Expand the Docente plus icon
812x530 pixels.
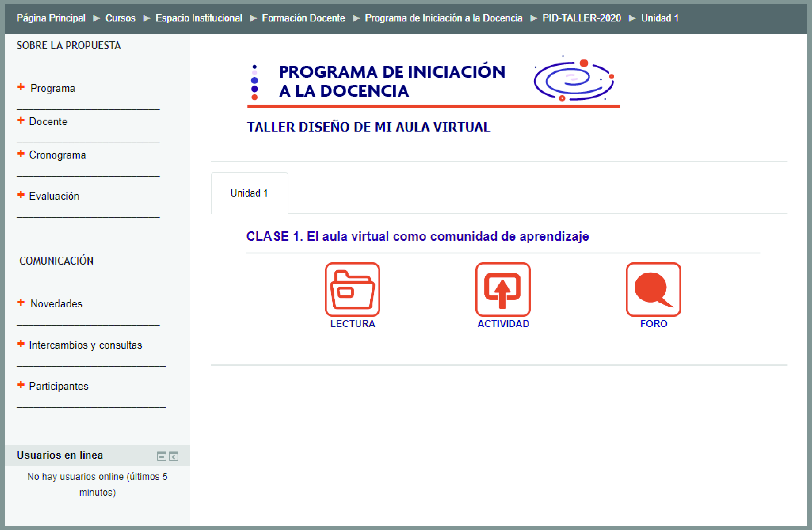pos(21,120)
